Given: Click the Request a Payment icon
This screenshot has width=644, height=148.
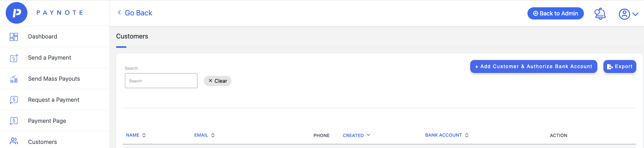Looking at the screenshot, I should [x=14, y=100].
